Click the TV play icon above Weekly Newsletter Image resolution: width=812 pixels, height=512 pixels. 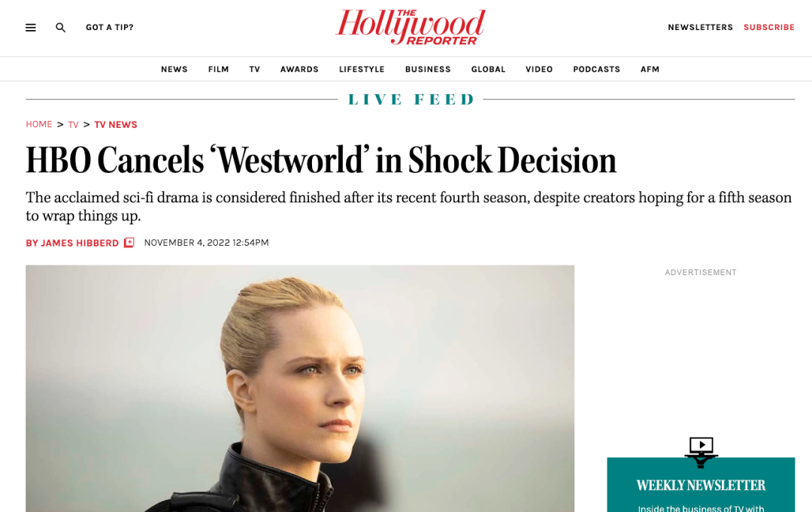pyautogui.click(x=701, y=451)
